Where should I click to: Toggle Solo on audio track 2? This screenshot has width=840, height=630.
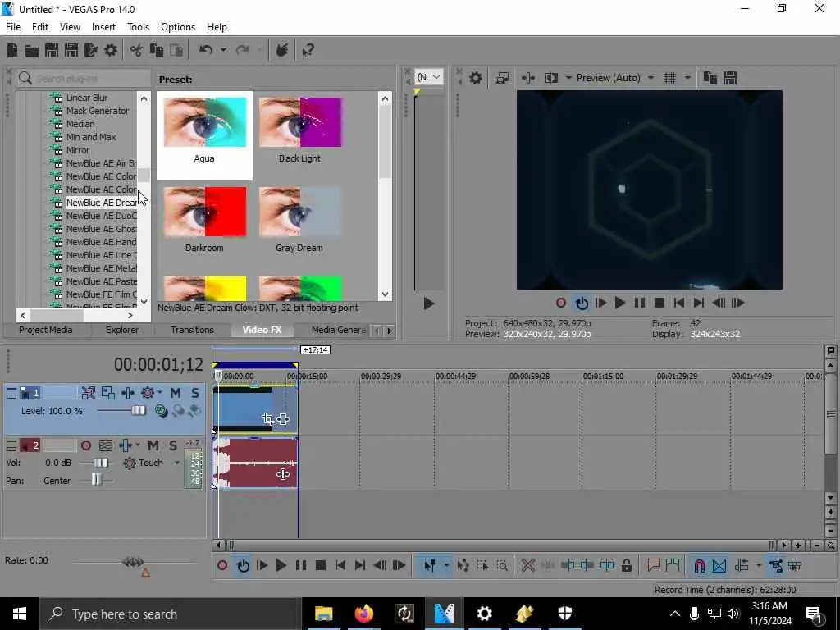click(173, 445)
